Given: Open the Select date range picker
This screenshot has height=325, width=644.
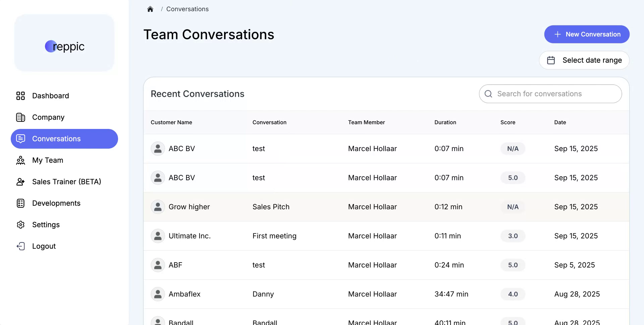Looking at the screenshot, I should pos(584,60).
